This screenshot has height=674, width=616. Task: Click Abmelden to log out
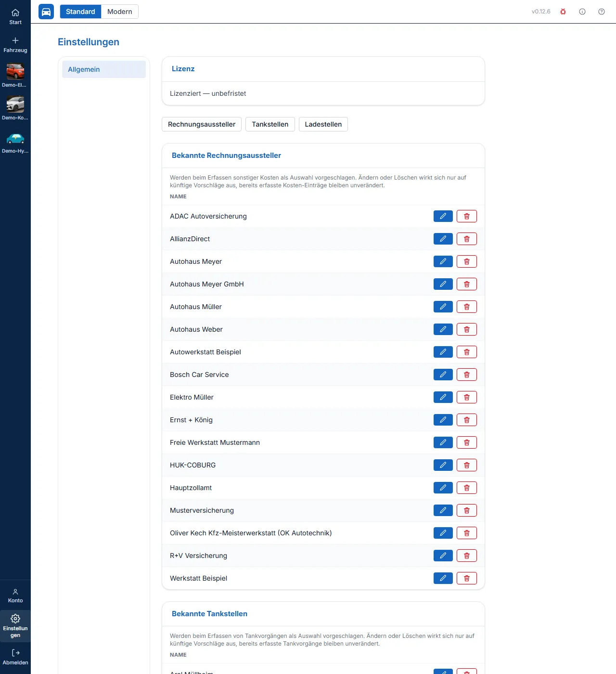[x=15, y=657]
